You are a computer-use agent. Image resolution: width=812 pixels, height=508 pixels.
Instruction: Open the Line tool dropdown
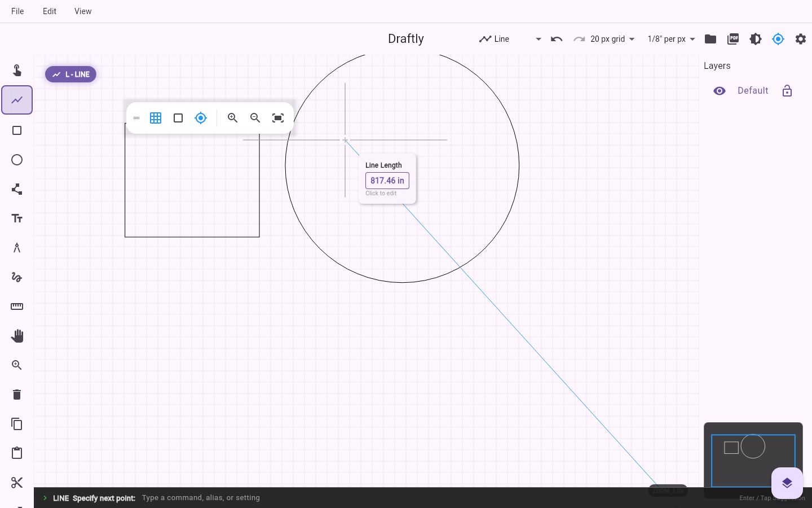click(x=510, y=39)
